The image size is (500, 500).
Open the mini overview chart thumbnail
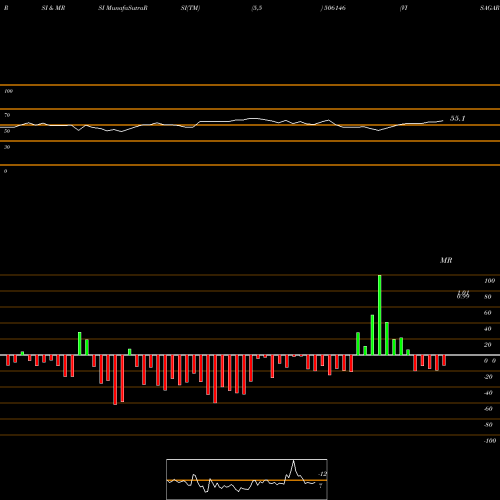pos(247,479)
